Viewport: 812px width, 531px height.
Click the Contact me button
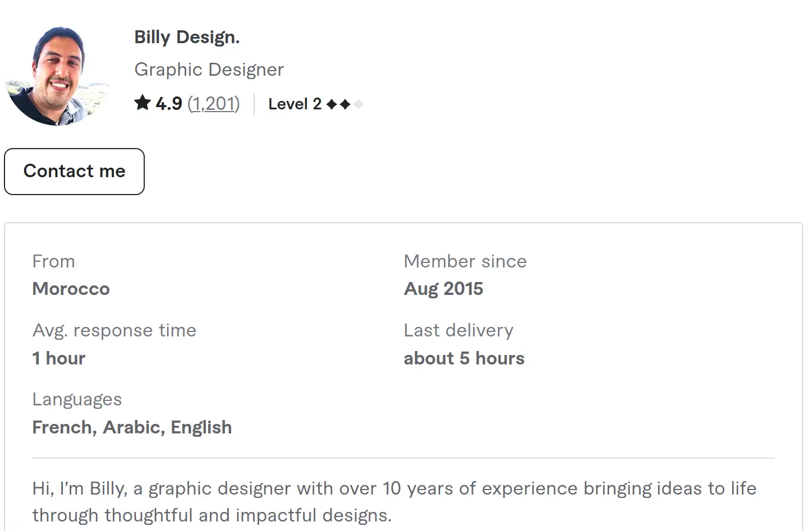pyautogui.click(x=74, y=172)
